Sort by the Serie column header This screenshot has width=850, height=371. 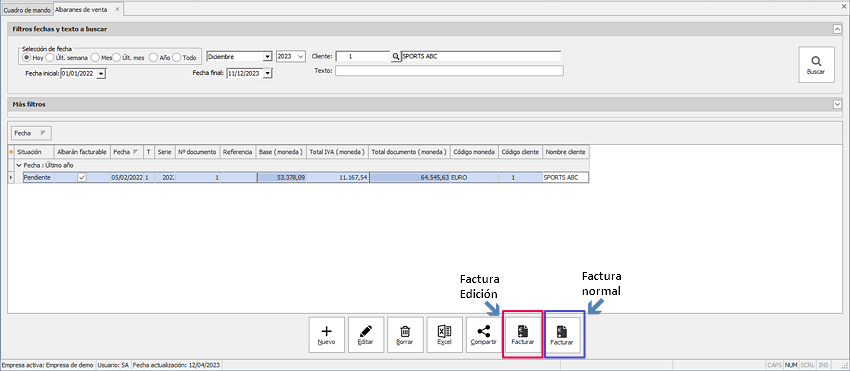(164, 152)
